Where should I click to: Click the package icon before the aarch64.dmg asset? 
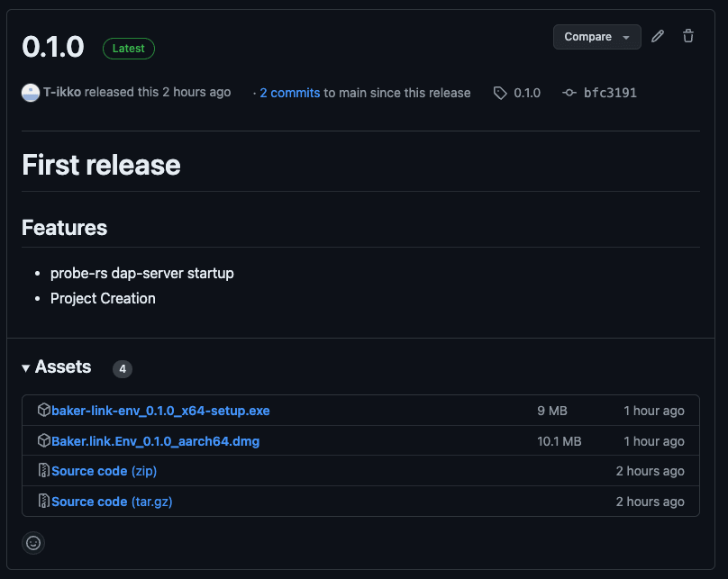43,440
